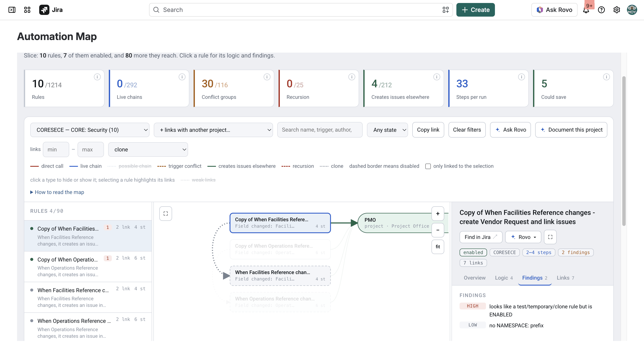The height and width of the screenshot is (342, 644).
Task: Click the Create button
Action: (x=476, y=10)
